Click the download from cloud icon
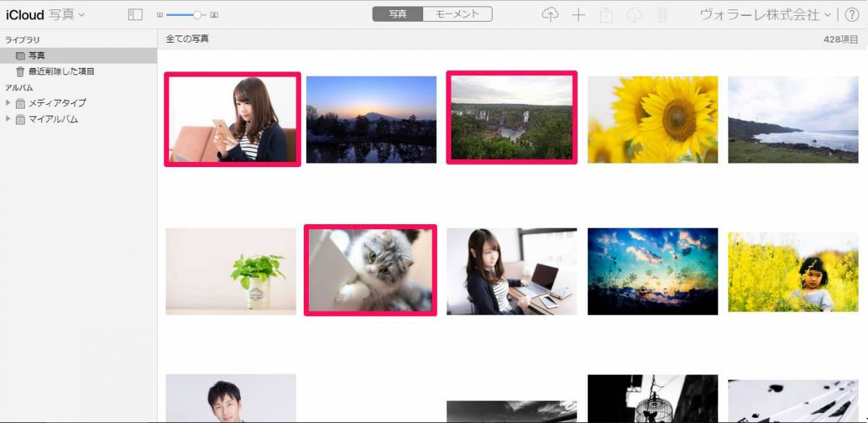This screenshot has width=868, height=423. [634, 15]
